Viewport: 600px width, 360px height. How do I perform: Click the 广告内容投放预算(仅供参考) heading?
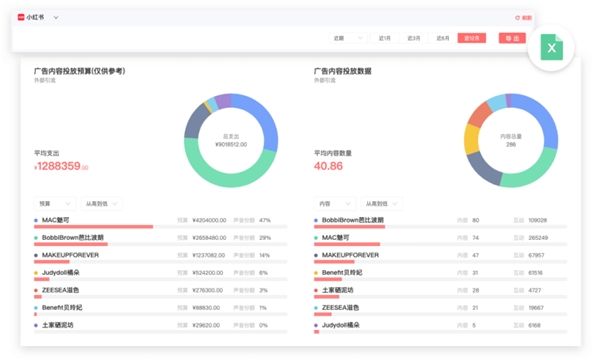pyautogui.click(x=80, y=71)
